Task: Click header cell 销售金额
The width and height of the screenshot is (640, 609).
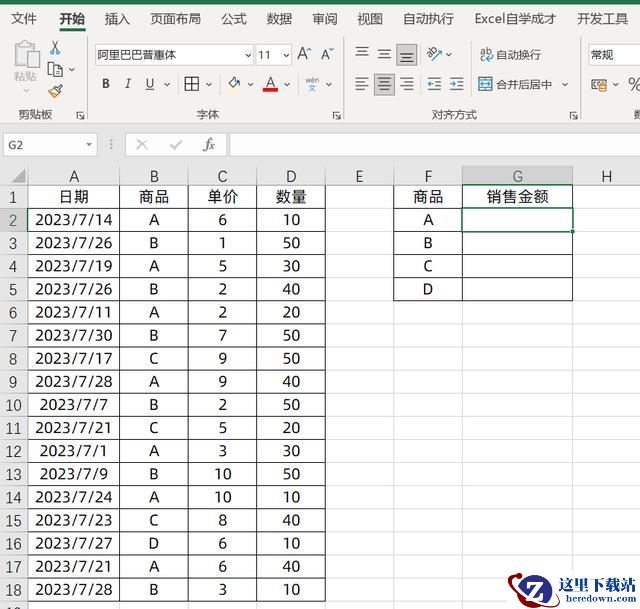Action: click(x=517, y=197)
